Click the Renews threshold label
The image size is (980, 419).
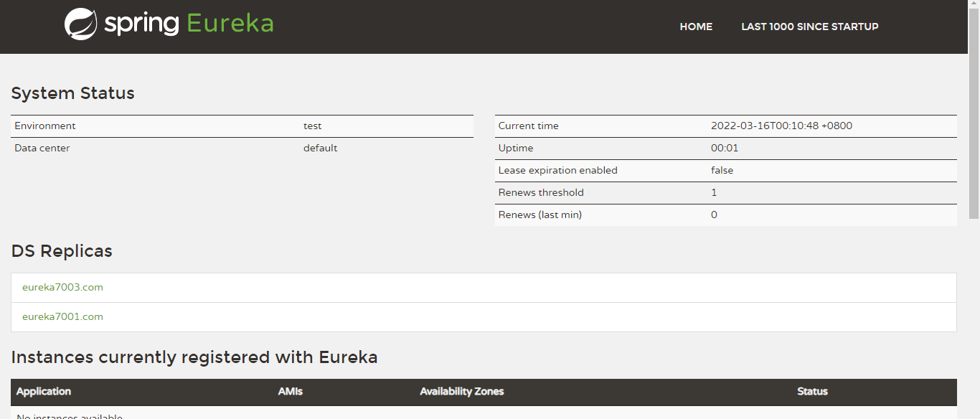pyautogui.click(x=541, y=192)
